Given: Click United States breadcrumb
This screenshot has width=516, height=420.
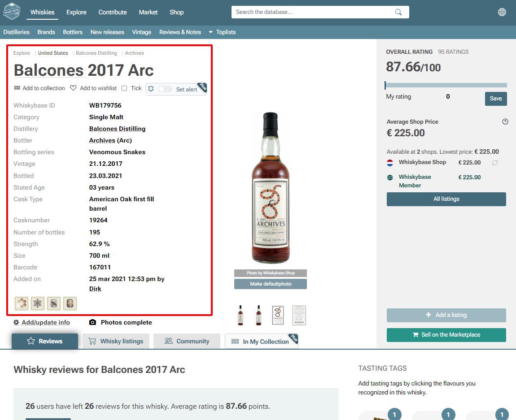Looking at the screenshot, I should pyautogui.click(x=53, y=53).
